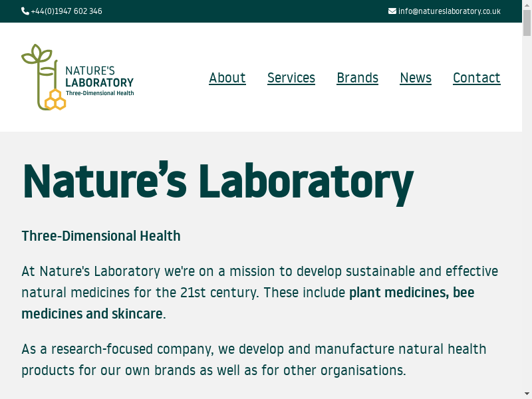Click the phone icon in the top bar

(25, 11)
